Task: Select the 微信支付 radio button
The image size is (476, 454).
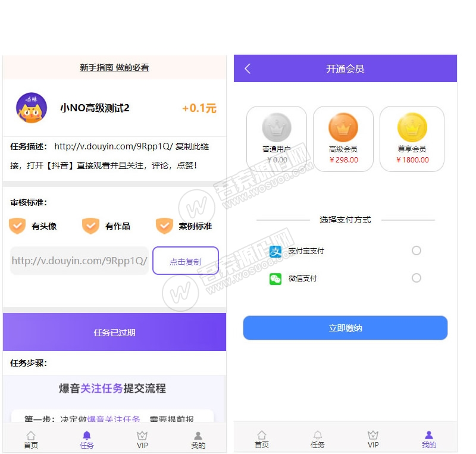Action: click(416, 278)
